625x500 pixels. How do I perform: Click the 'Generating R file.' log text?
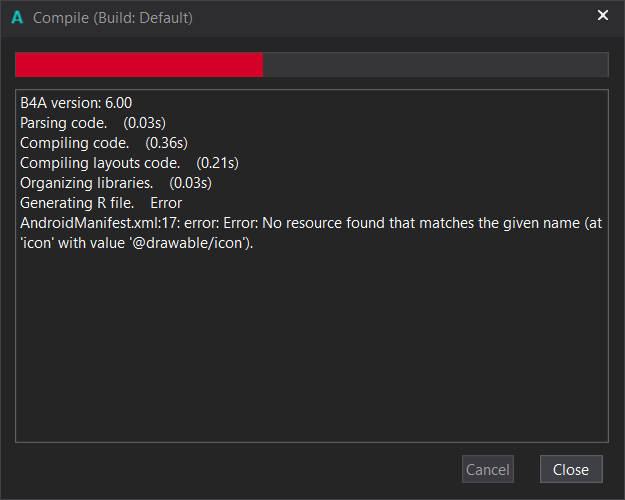tap(77, 203)
